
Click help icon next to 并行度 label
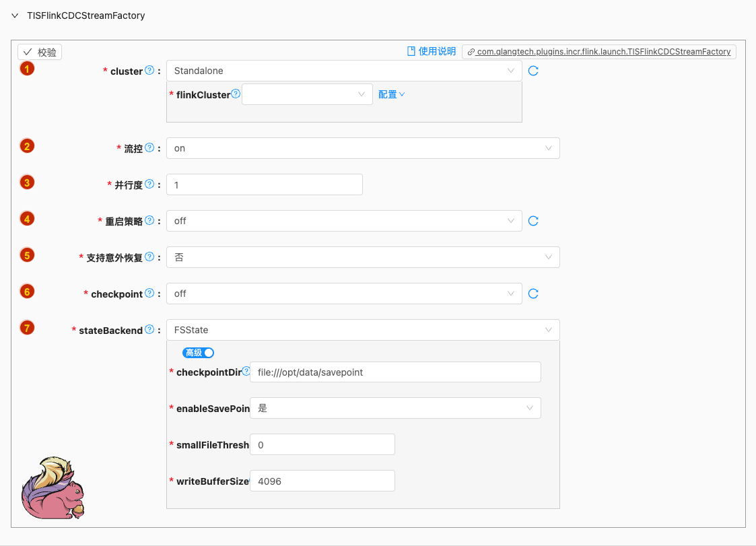pos(149,184)
